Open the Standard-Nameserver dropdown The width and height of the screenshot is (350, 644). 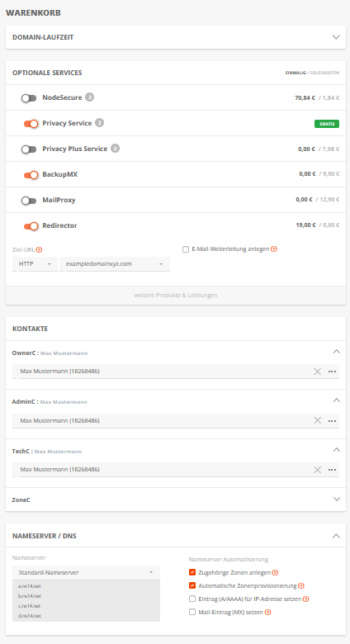(x=87, y=572)
